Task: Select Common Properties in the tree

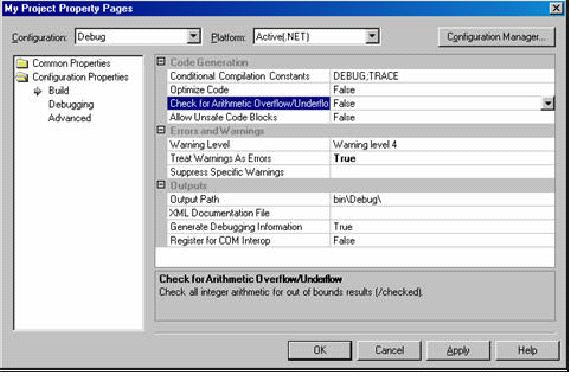Action: [x=71, y=64]
